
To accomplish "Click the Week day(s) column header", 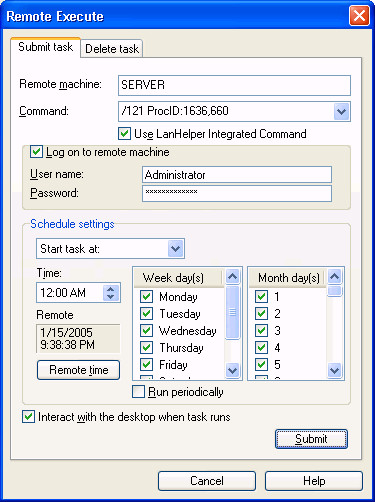I will click(x=178, y=278).
